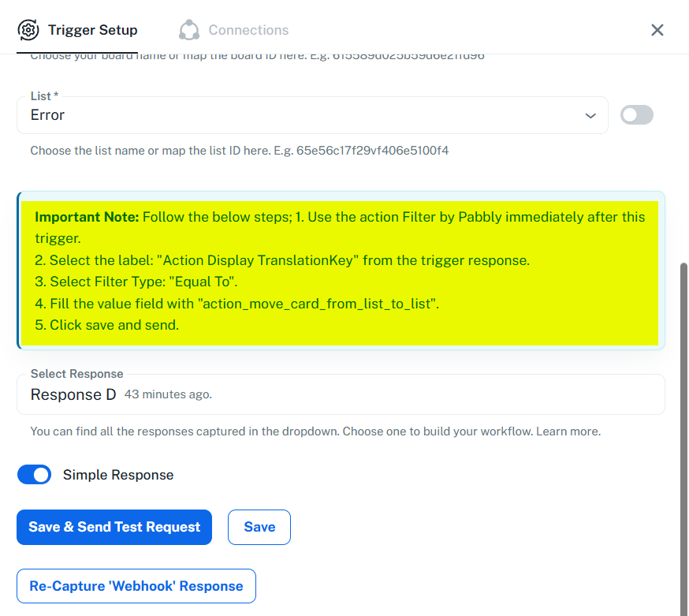Click the "Error" value in List field

48,115
